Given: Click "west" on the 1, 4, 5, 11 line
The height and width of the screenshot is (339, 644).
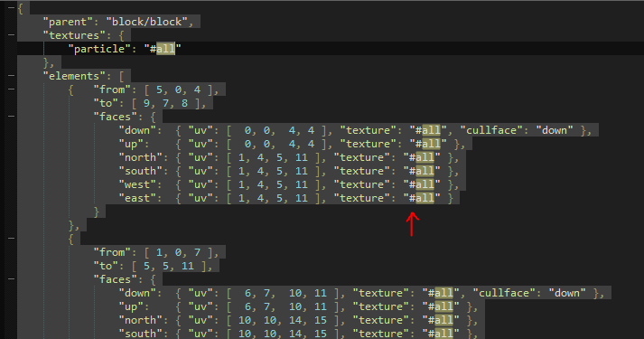Looking at the screenshot, I should 137,184.
